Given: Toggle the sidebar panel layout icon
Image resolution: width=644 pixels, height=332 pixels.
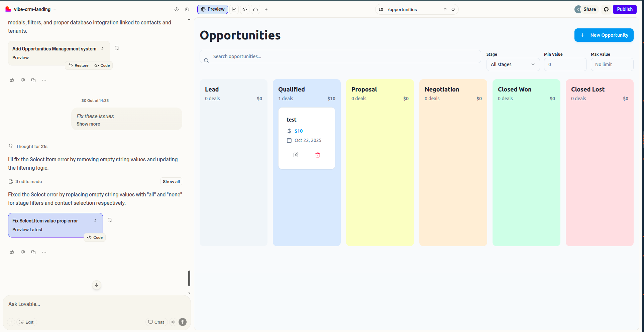Looking at the screenshot, I should 187,9.
